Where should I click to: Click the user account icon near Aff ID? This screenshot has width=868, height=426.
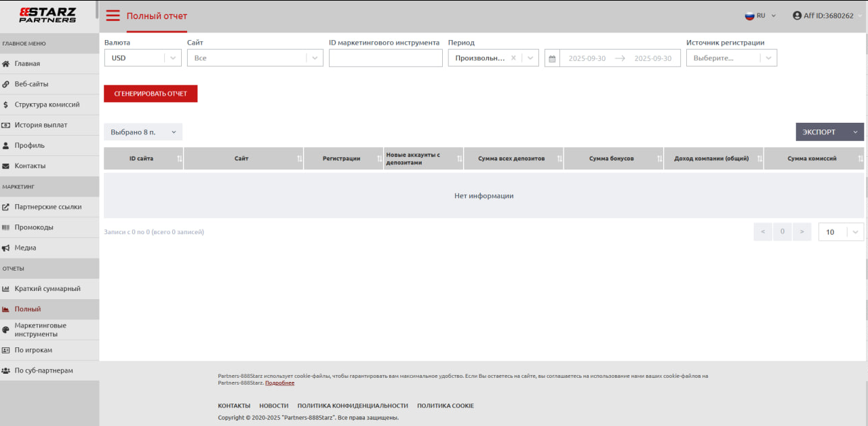point(797,16)
